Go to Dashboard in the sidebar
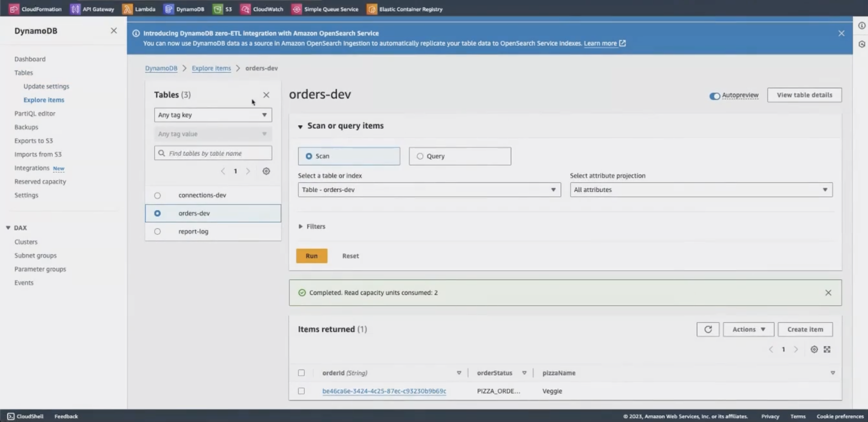This screenshot has width=868, height=422. [x=30, y=59]
